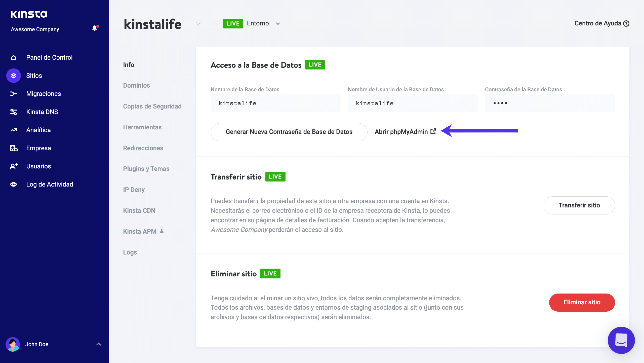Viewport: 644px width, 363px height.
Task: Expand the John Doe user menu
Action: 99,344
